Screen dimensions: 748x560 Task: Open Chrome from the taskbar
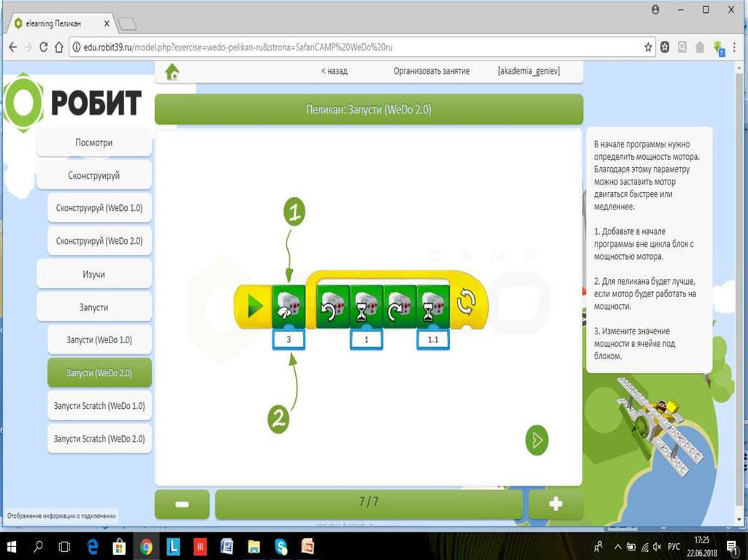click(x=145, y=547)
